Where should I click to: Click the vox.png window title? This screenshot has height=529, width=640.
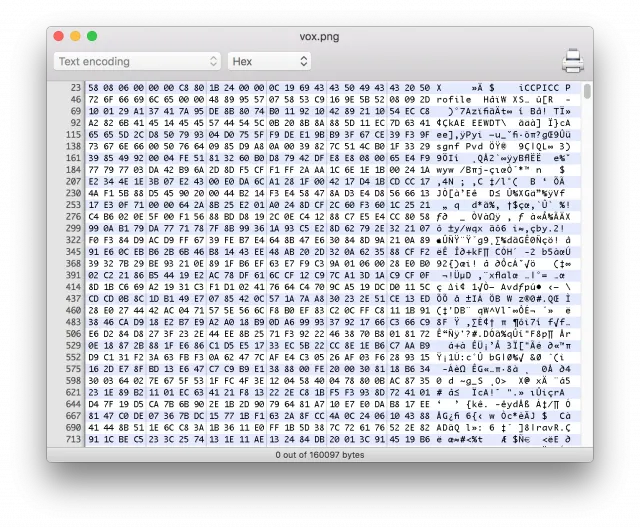point(320,36)
